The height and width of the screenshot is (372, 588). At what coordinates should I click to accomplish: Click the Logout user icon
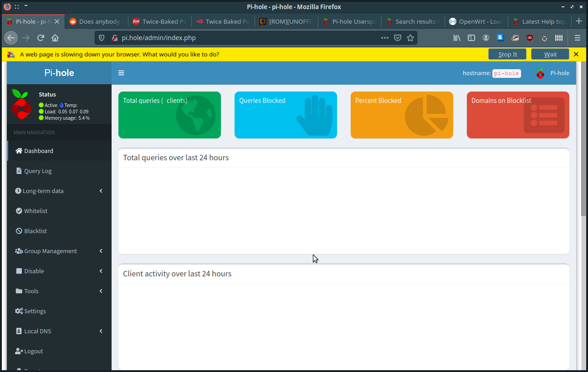click(x=19, y=351)
